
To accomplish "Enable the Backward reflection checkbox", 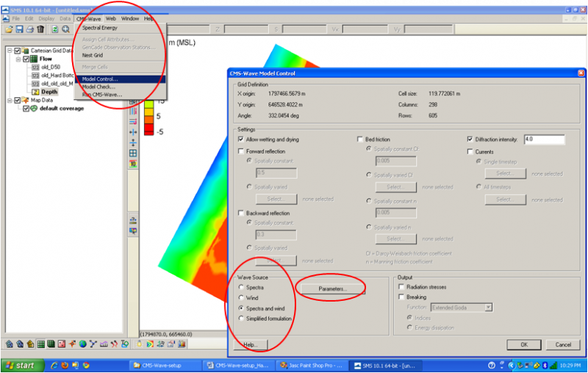I will tap(241, 213).
